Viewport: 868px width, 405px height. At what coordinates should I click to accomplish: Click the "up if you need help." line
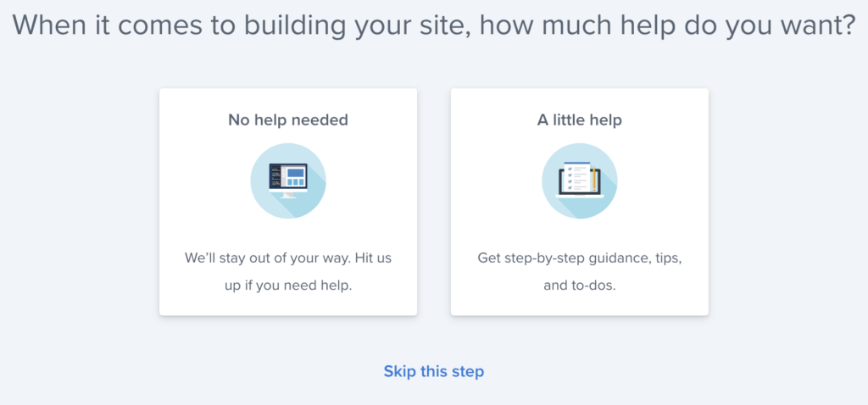point(288,287)
